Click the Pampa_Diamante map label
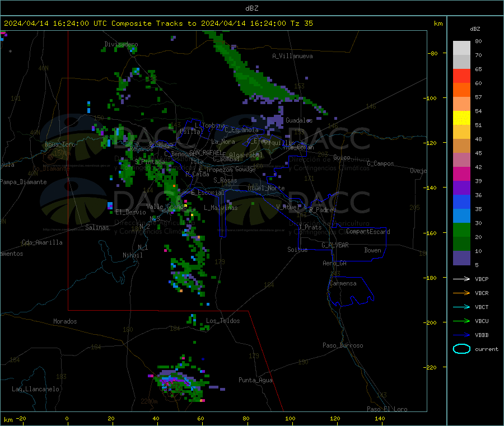 (24, 182)
